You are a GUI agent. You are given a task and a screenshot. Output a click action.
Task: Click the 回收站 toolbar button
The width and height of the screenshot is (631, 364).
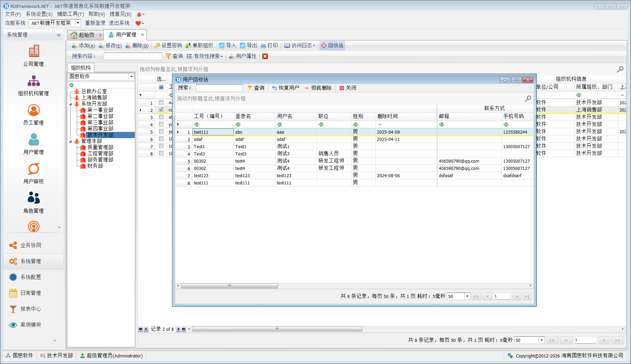(332, 46)
